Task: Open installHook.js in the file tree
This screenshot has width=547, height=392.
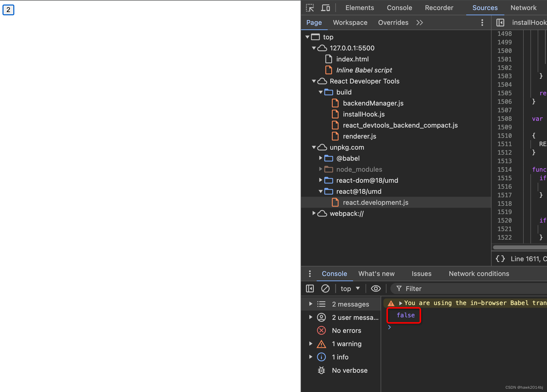Action: pos(364,114)
